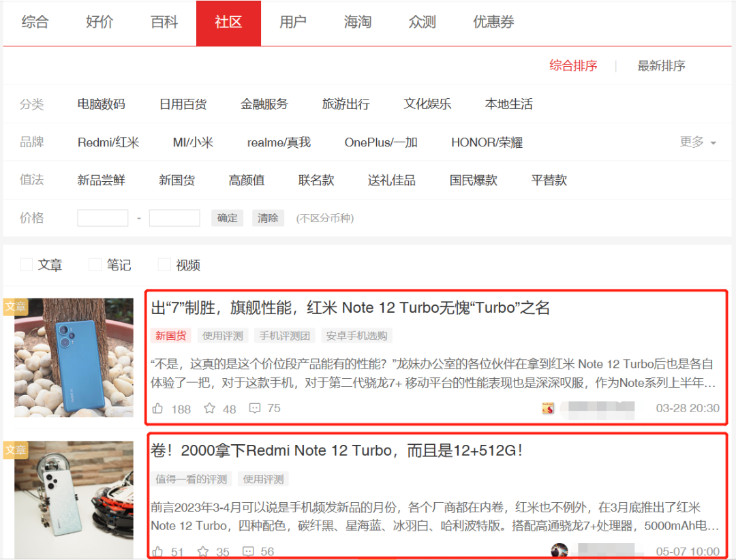
Task: Filter by category 电脑数码
Action: click(x=101, y=104)
